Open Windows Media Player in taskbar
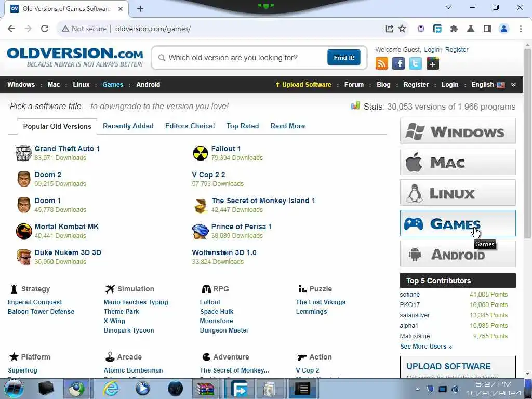Screen dimensions: 532x399 (142, 389)
